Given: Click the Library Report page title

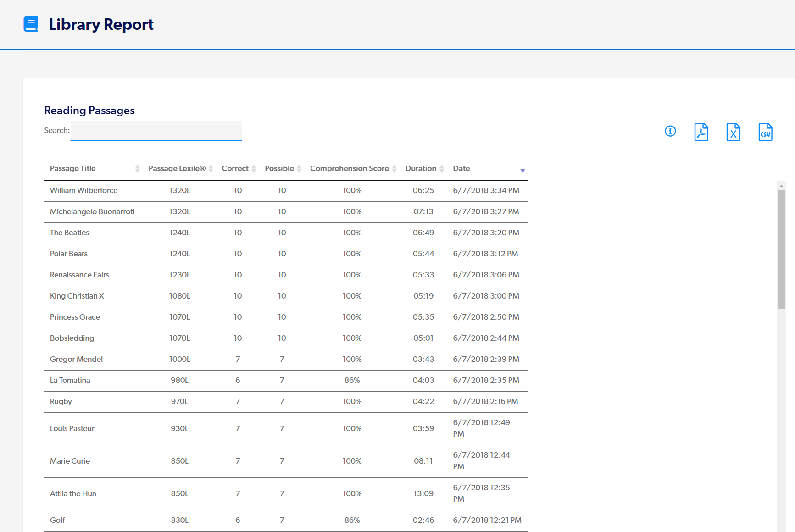Looking at the screenshot, I should [x=101, y=24].
